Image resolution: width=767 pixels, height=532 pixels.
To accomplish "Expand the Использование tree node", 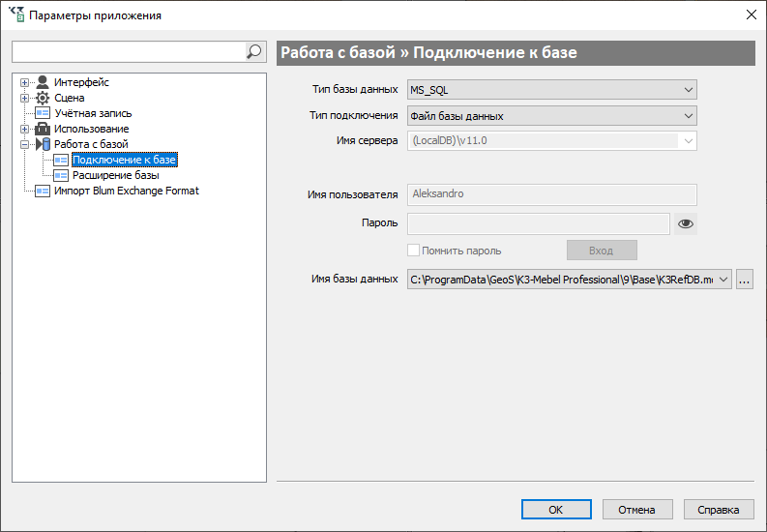I will [24, 129].
